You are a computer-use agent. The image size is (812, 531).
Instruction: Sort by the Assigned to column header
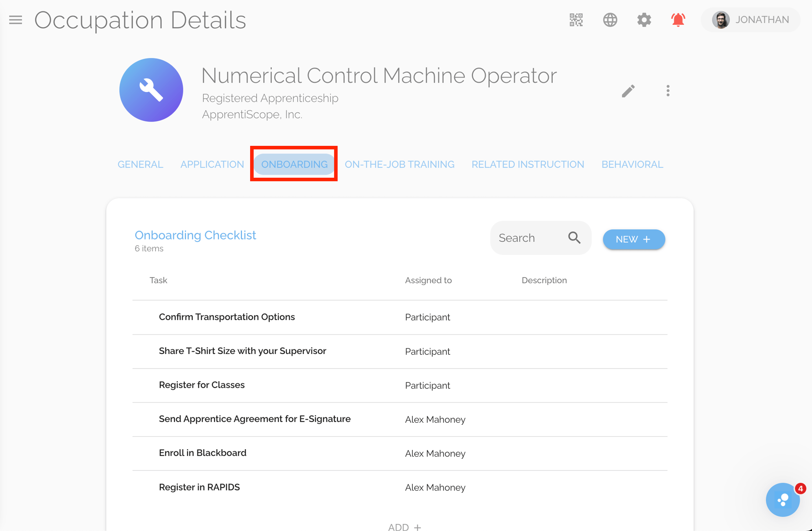[x=428, y=280]
